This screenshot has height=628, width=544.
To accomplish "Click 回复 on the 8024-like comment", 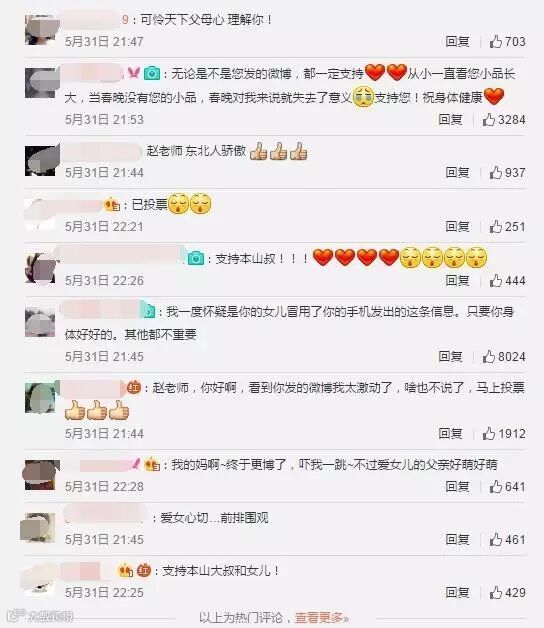I will coord(450,356).
